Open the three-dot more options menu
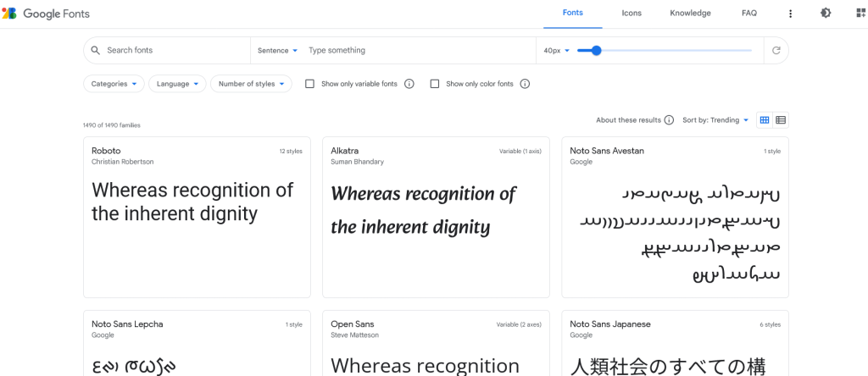 point(790,14)
